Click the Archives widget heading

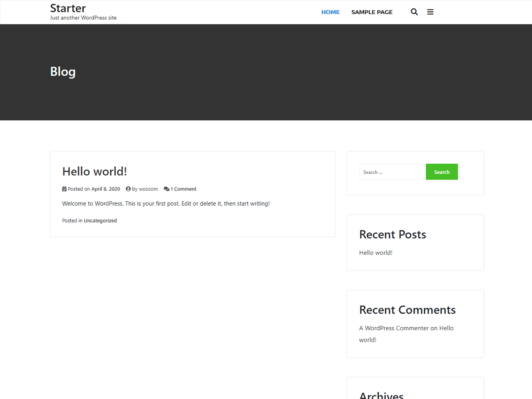(381, 394)
